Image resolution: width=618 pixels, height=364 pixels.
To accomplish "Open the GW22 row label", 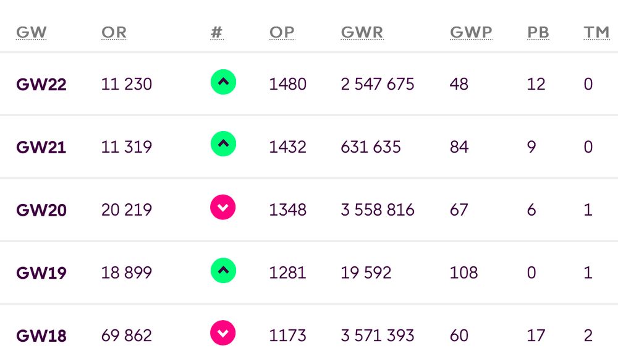I will pyautogui.click(x=41, y=84).
